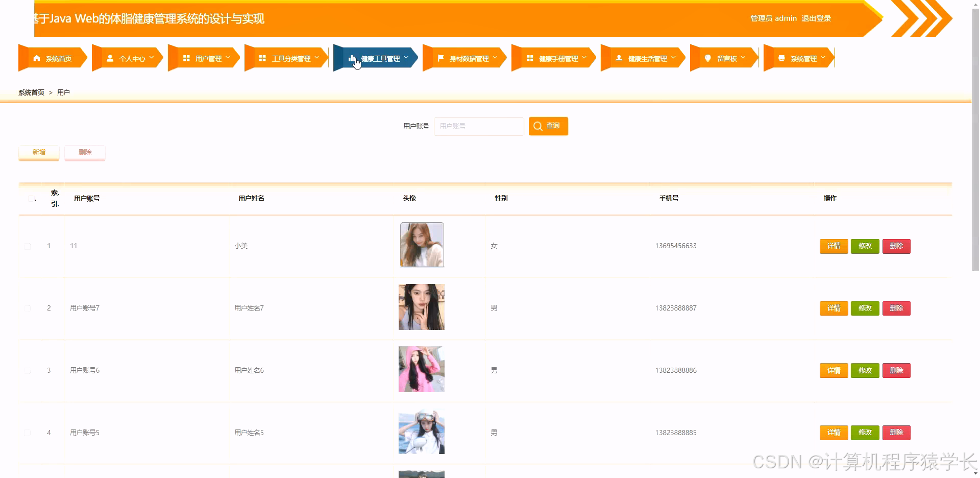The image size is (980, 478).
Task: Click the 小美 name cell
Action: [x=241, y=246]
